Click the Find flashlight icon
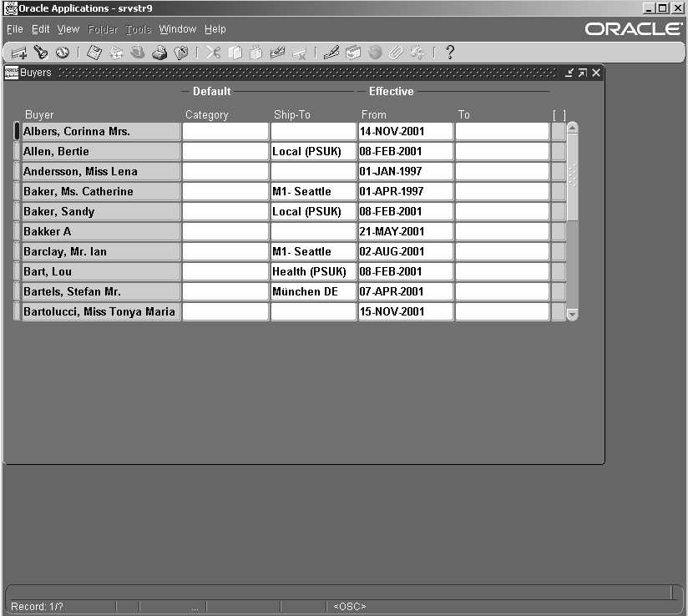 (41, 53)
